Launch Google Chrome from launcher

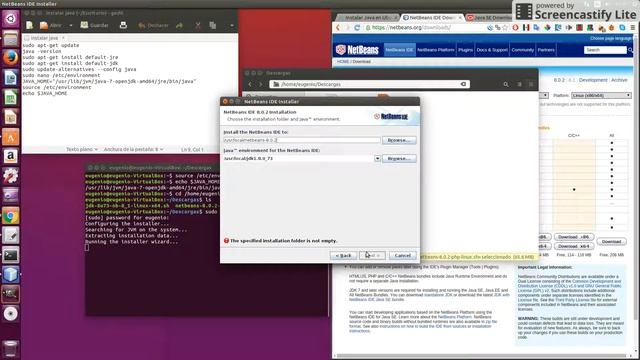tap(11, 216)
